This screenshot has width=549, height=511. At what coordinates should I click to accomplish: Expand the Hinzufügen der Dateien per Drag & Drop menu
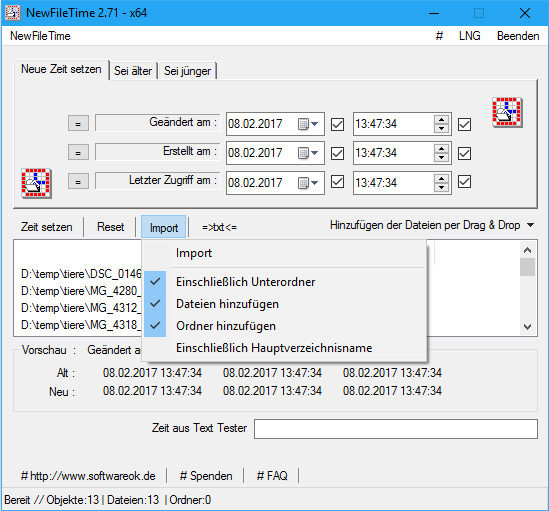(x=530, y=225)
